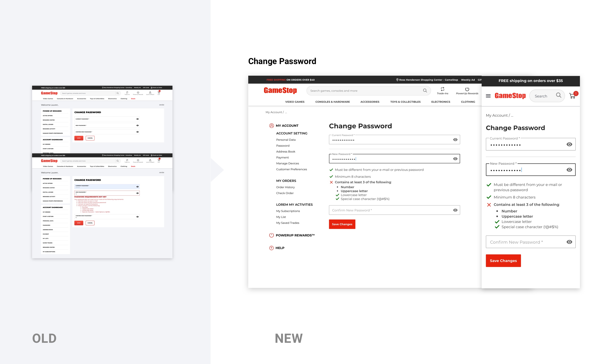This screenshot has height=364, width=612.
Task: Click the GameStop logo in header
Action: click(x=281, y=90)
